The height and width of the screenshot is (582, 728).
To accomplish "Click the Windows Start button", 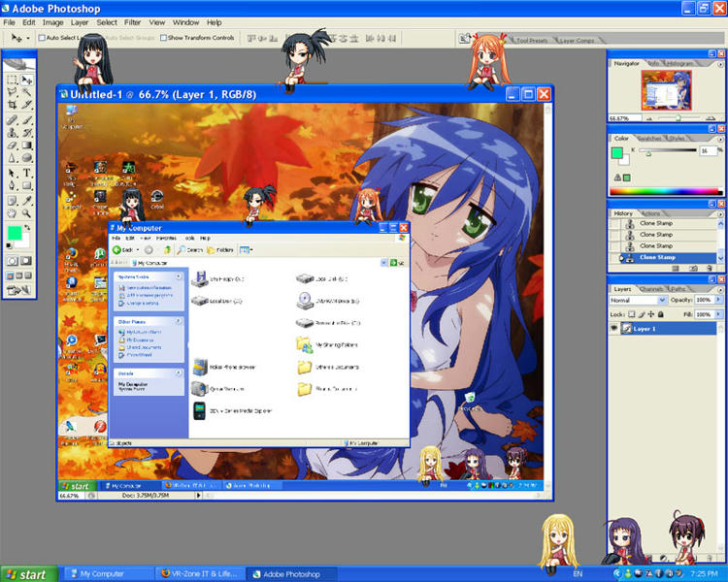I will pos(29,574).
